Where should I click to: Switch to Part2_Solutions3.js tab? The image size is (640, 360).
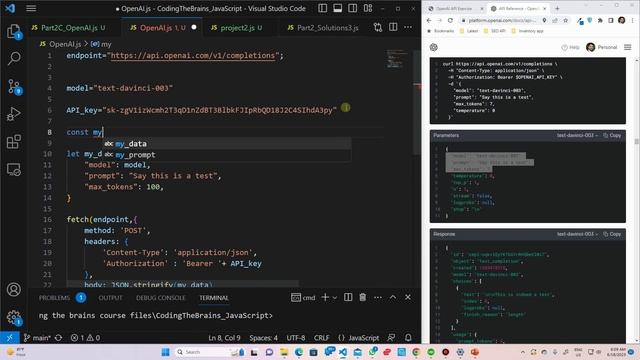323,28
